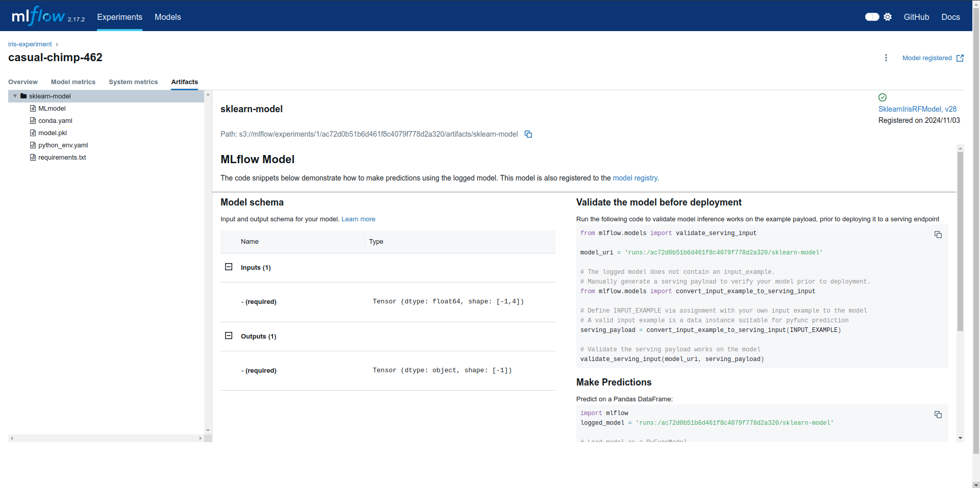Click the Type column header
This screenshot has width=980, height=488.
[376, 242]
